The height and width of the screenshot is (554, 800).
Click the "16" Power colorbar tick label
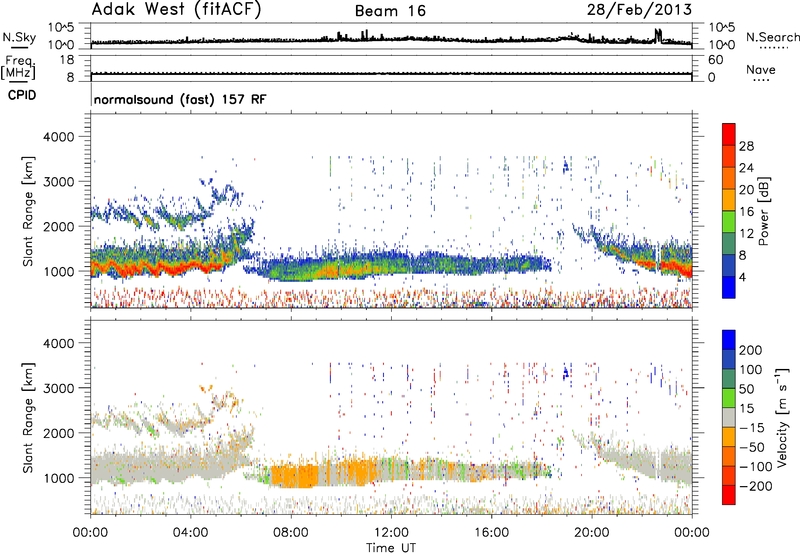746,212
